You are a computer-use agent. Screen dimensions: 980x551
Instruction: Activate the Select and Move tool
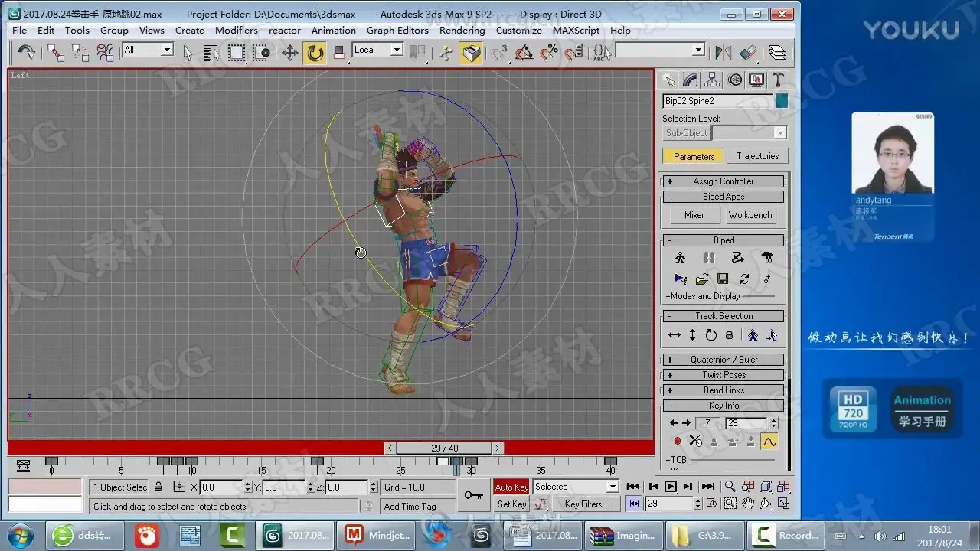289,52
